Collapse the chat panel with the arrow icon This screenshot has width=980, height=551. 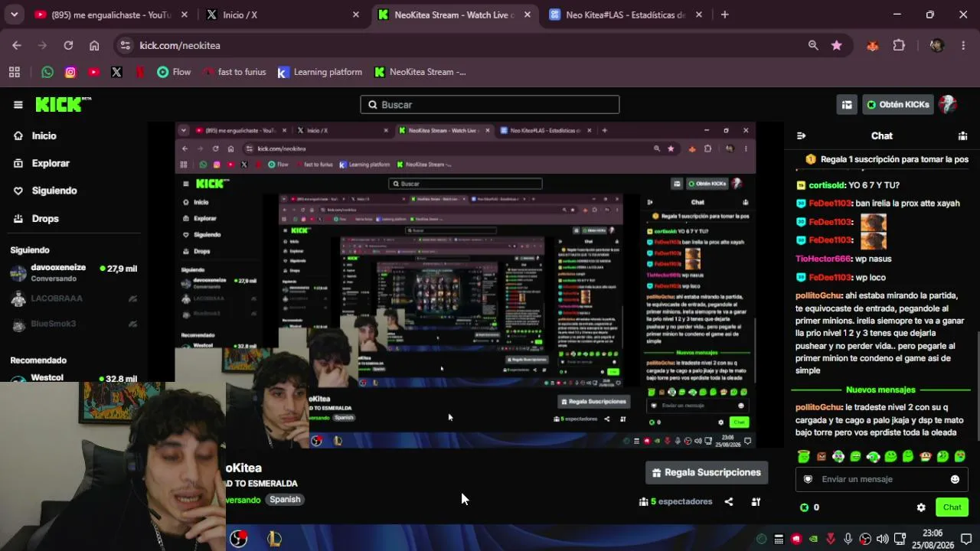pos(801,135)
